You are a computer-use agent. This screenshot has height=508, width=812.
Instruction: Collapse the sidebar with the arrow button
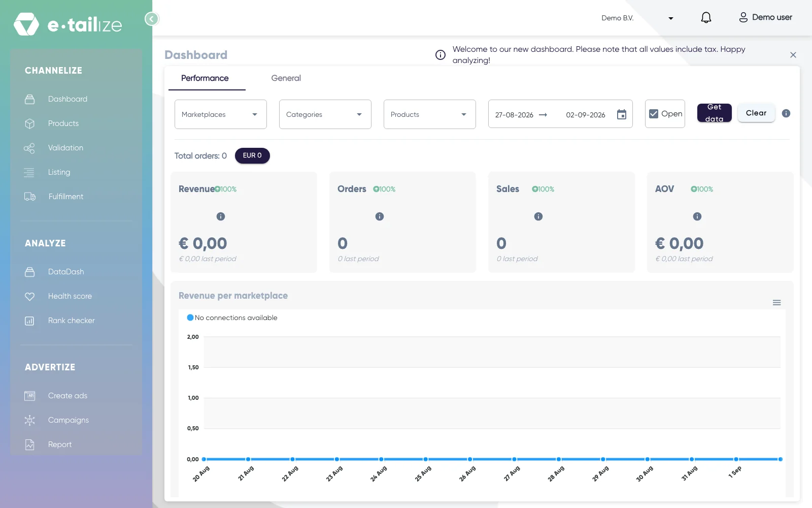point(151,19)
